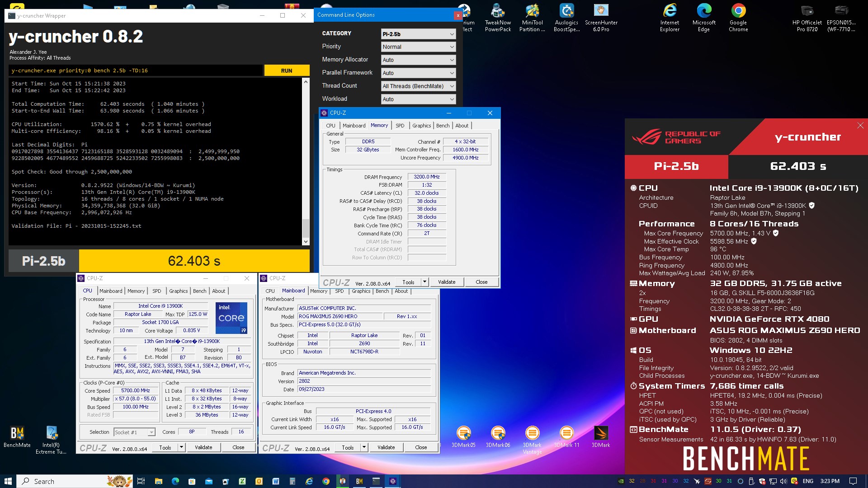This screenshot has width=868, height=488.
Task: Open Excel from the taskbar
Action: click(x=242, y=481)
